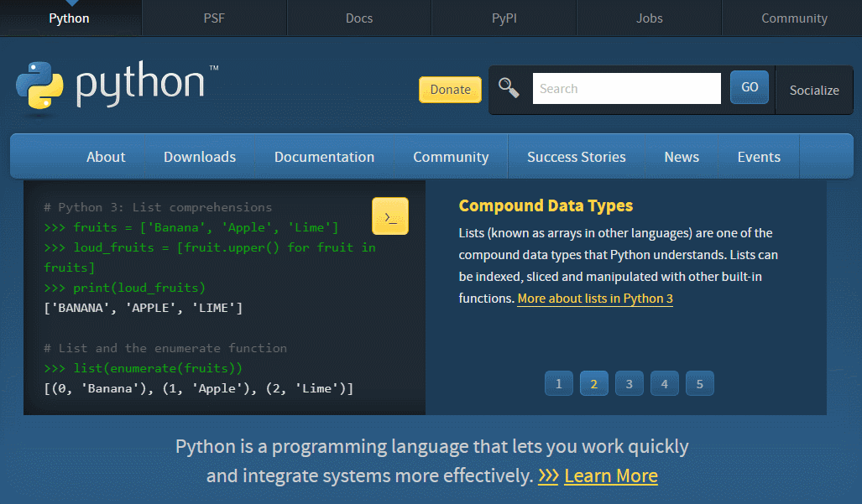The width and height of the screenshot is (862, 504).
Task: Click the [(0, 'Banana'), (1, 'Apple')...] output line
Action: 198,389
